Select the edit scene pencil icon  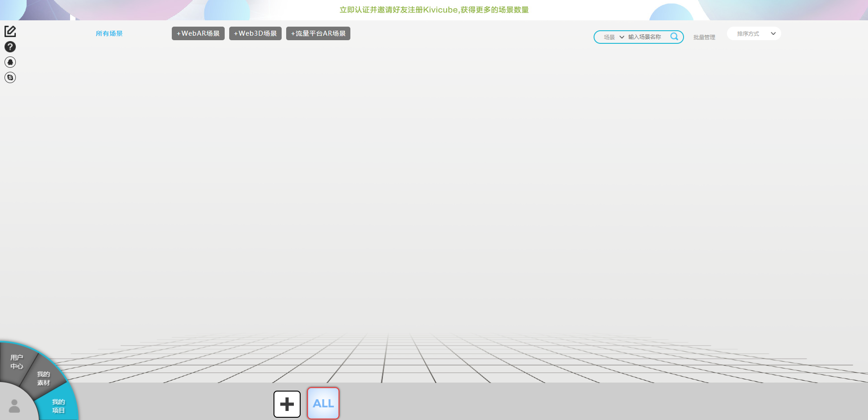point(10,31)
